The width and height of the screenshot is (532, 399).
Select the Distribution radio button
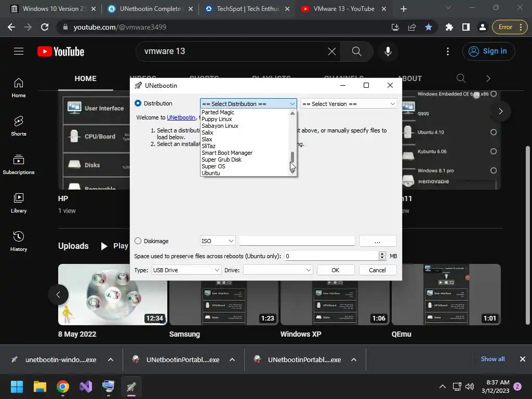coord(138,103)
